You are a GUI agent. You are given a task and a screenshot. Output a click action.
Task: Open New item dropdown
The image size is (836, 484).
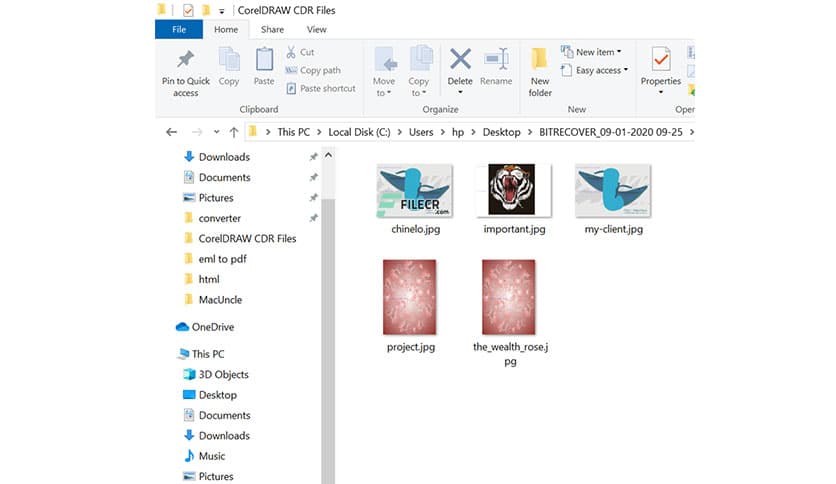[x=591, y=52]
